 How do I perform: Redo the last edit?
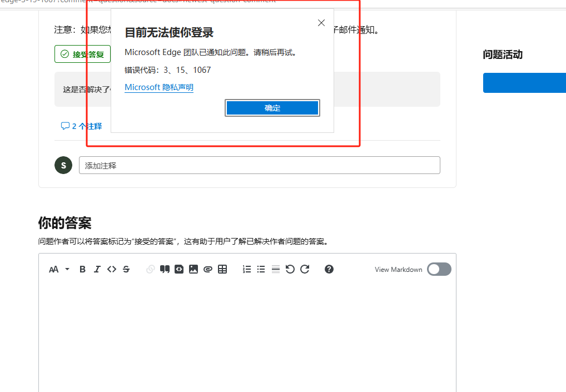[x=305, y=269]
